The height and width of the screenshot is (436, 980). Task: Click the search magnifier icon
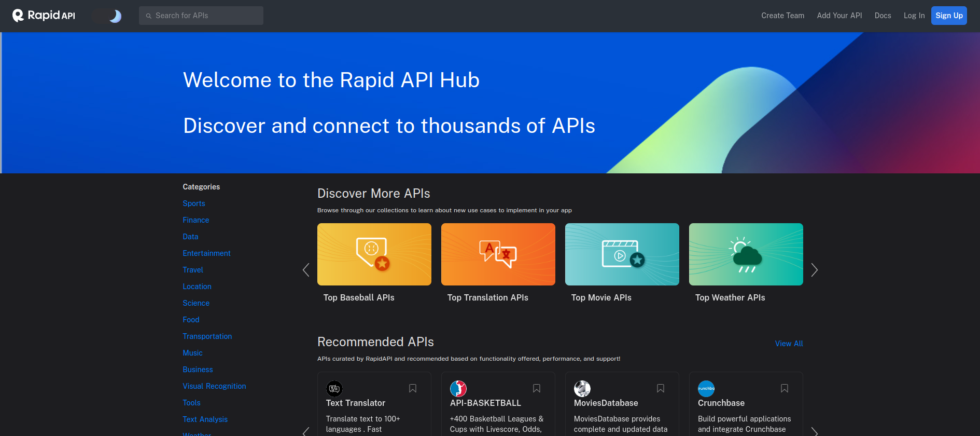[x=149, y=16]
